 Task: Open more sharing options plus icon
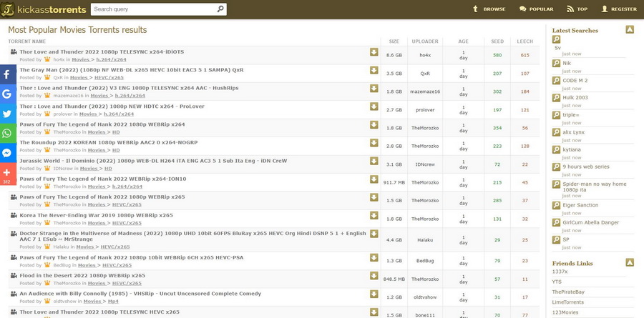pyautogui.click(x=8, y=172)
